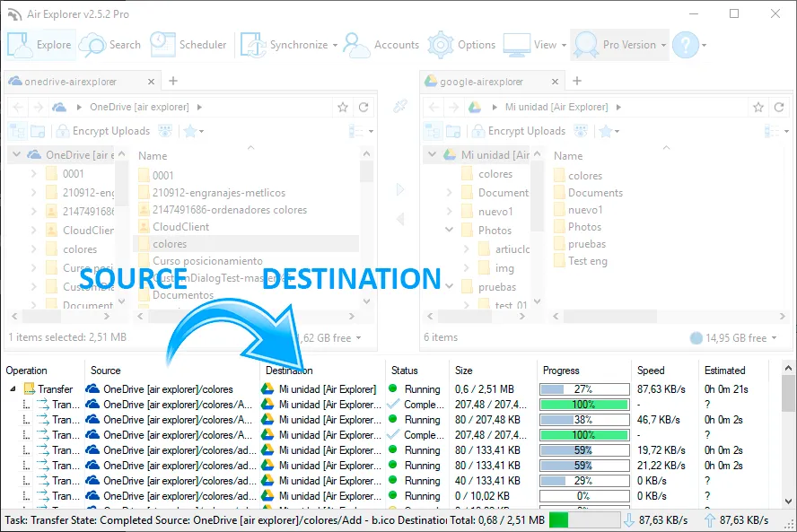Collapse the Mi unidad tree root
797x532 pixels.
(x=433, y=154)
